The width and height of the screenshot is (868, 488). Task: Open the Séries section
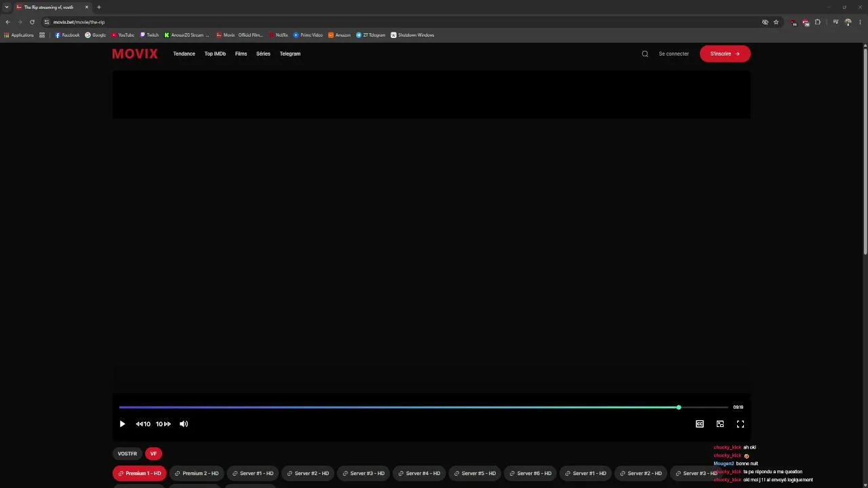(263, 54)
